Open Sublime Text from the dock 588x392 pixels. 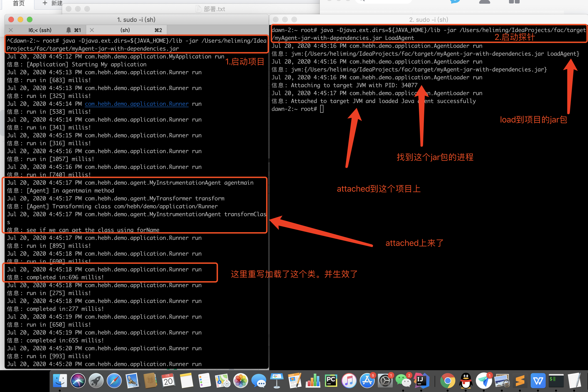tap(520, 380)
